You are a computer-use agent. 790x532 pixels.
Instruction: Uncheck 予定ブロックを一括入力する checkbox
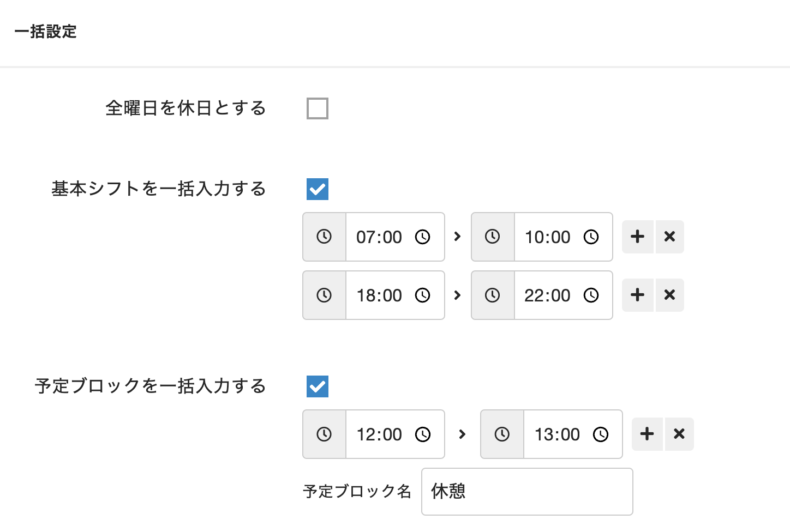point(318,386)
